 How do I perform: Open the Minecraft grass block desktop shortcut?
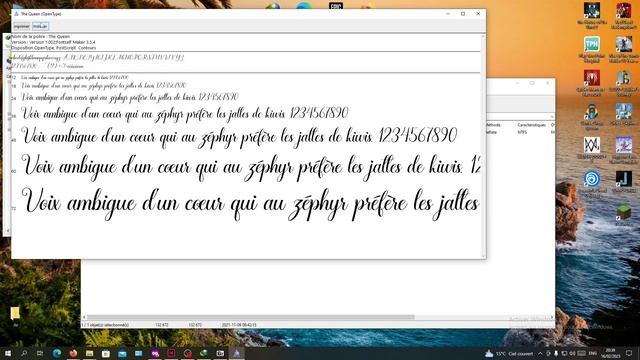pos(623,216)
